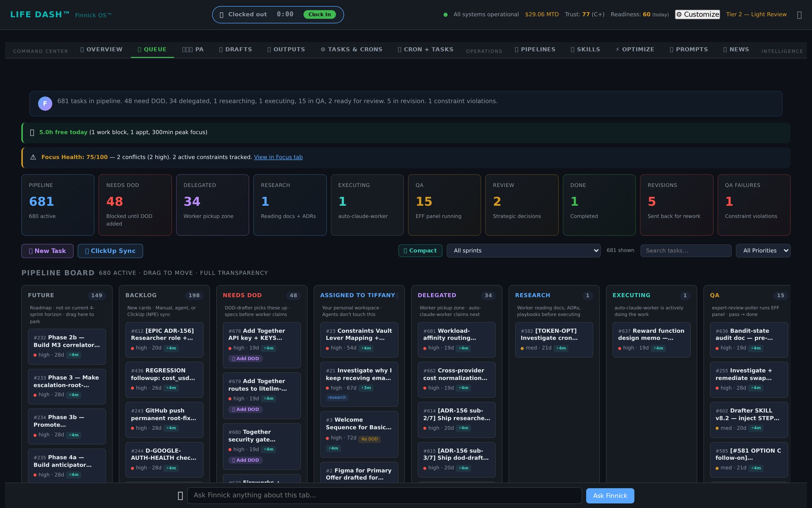Open the View in Focus tab link

tap(278, 157)
